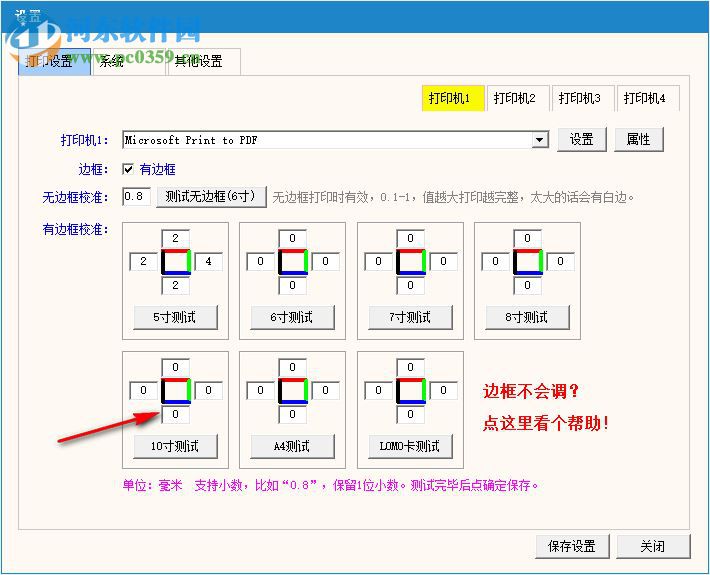Click the 测试无边框(6寸) button

click(x=211, y=197)
